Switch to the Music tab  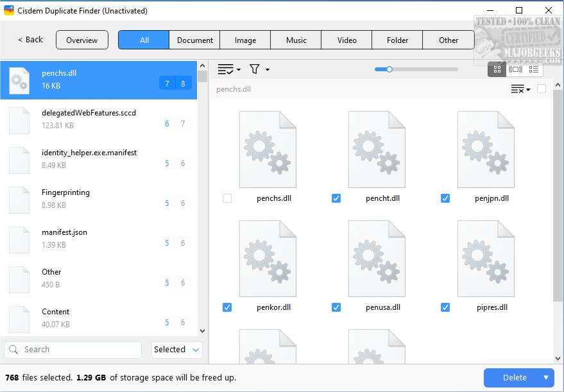[296, 40]
